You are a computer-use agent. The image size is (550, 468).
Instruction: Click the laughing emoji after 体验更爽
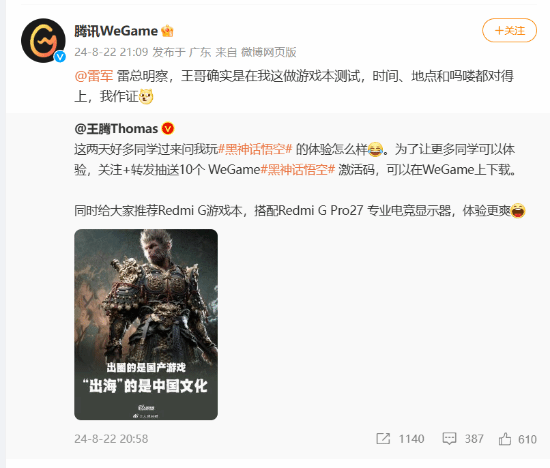518,210
